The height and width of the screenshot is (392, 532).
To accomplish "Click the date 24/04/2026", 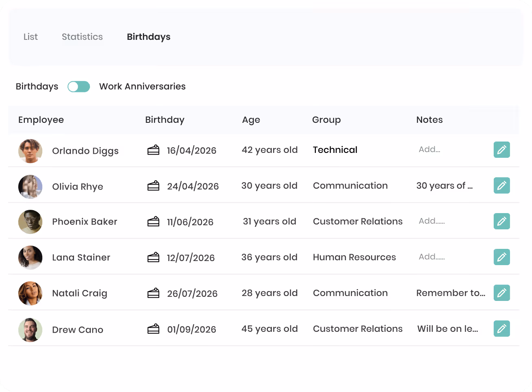I will [193, 186].
